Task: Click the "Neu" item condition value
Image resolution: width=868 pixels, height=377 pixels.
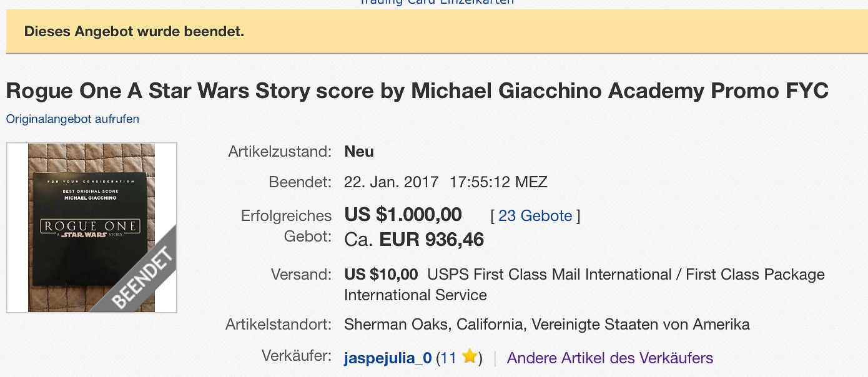Action: point(359,152)
